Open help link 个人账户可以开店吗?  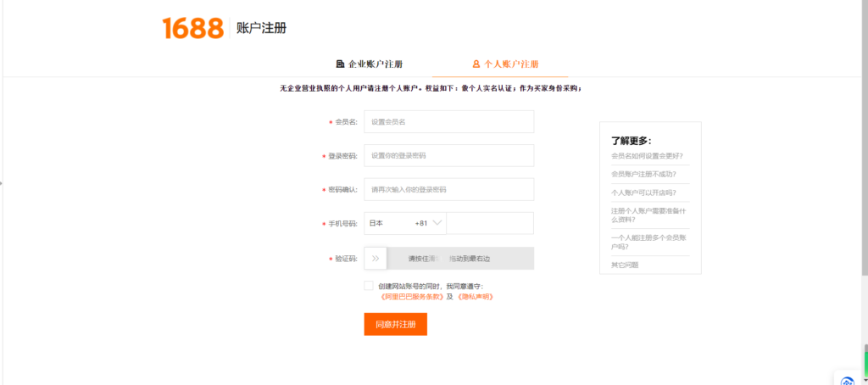coord(643,192)
